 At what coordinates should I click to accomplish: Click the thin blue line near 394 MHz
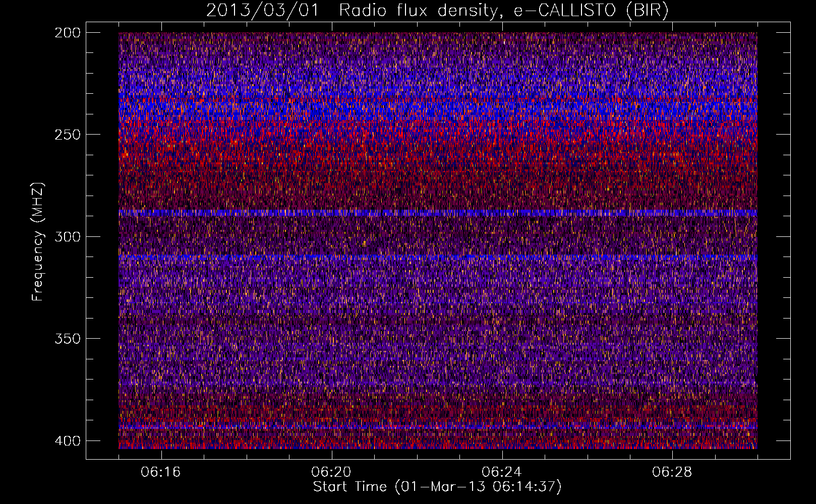[x=438, y=427]
